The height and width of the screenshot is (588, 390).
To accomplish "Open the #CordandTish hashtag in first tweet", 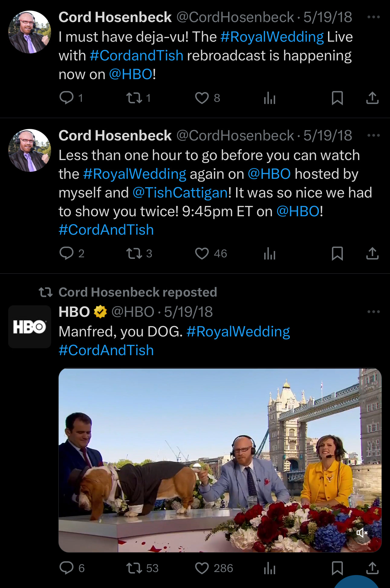I will click(137, 56).
